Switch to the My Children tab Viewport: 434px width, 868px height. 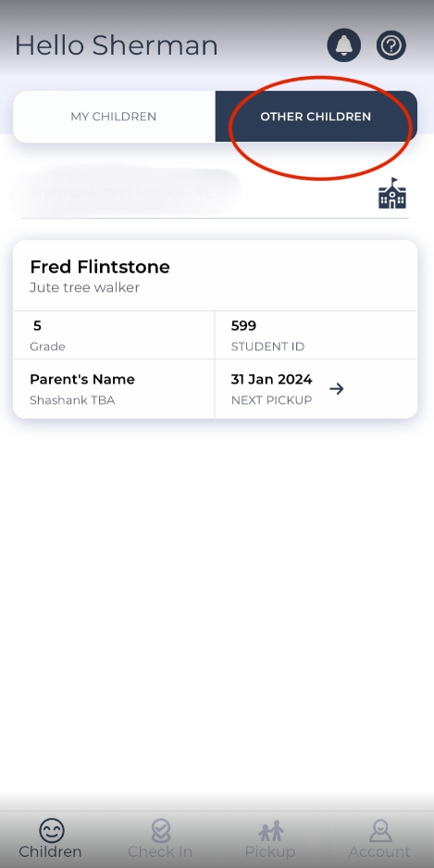point(114,116)
